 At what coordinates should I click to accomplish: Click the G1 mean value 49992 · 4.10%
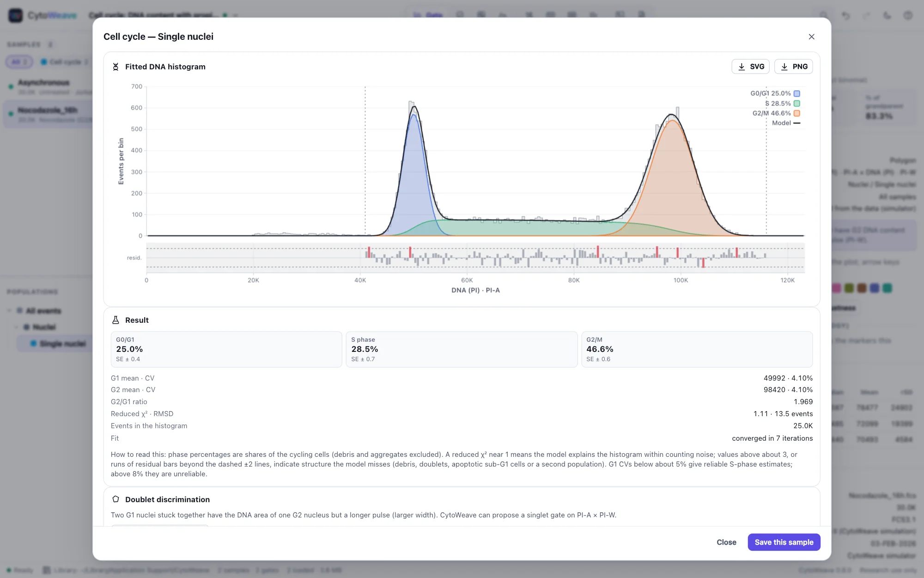[788, 378]
